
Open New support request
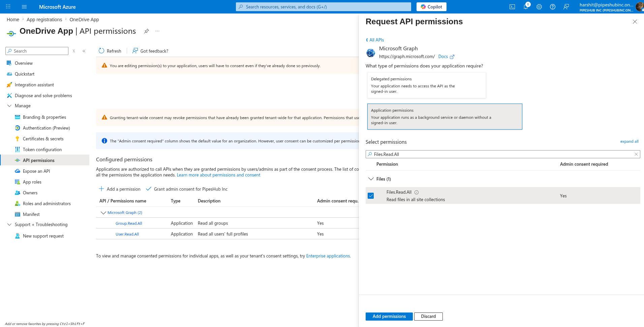(x=43, y=236)
